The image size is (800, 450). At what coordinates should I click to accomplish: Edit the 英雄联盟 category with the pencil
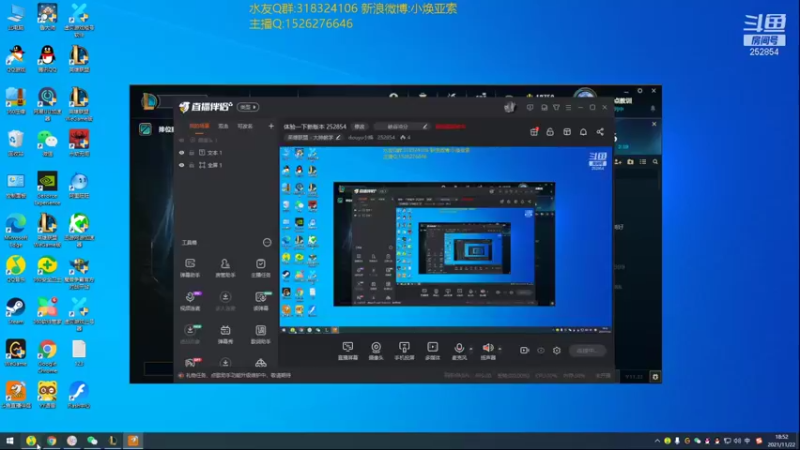[338, 137]
